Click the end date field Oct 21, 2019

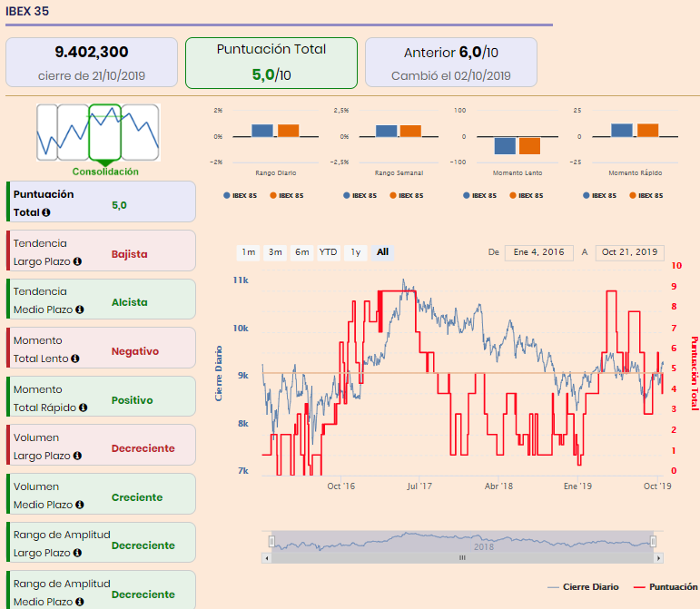[629, 252]
